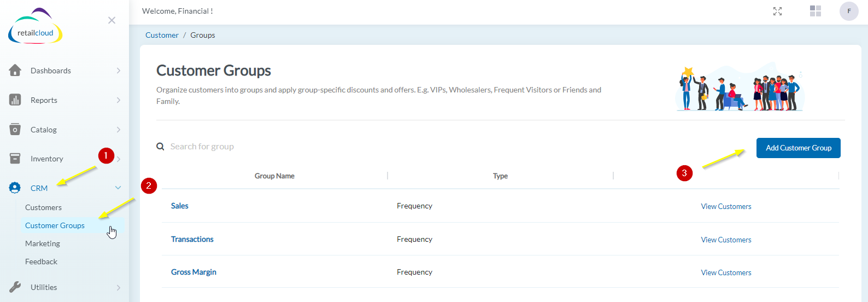
Task: Click the Inventory box icon
Action: coord(15,158)
